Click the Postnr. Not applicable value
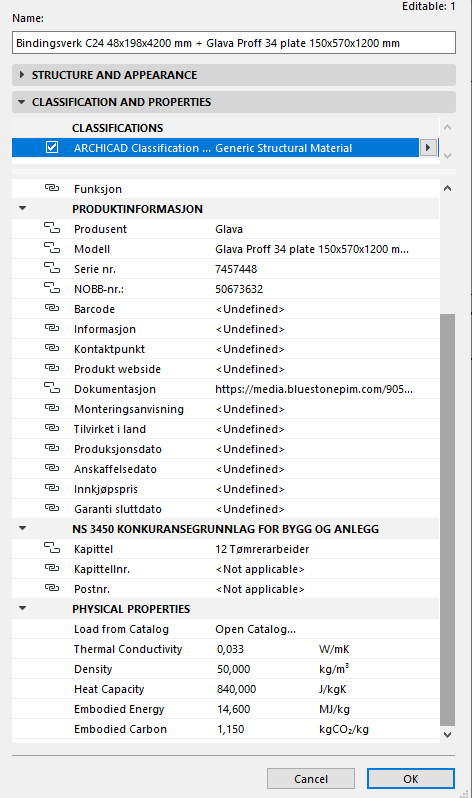Screen dimensions: 472x798 260,589
